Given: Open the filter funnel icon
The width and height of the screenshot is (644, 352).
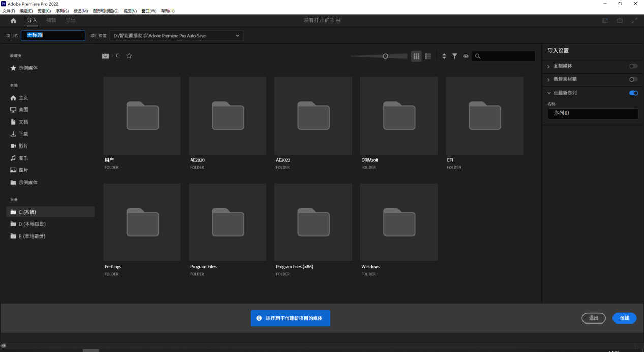Looking at the screenshot, I should 455,56.
